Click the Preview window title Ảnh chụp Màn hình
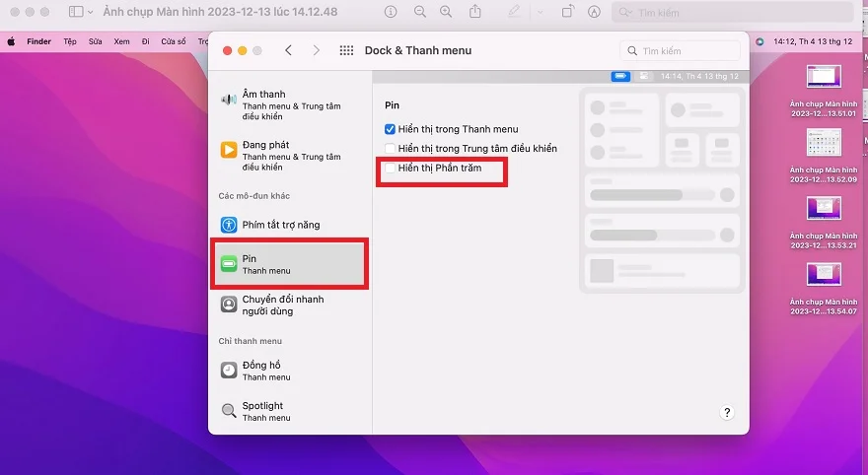This screenshot has width=868, height=475. [x=220, y=12]
